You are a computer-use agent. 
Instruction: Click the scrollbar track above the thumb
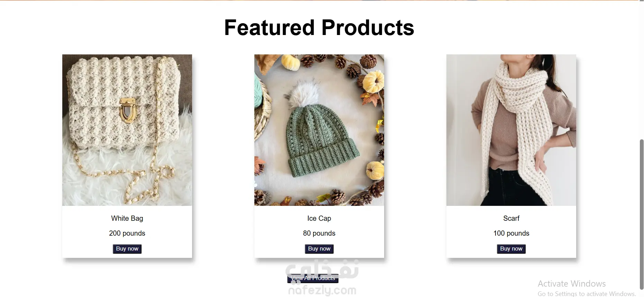coord(642,69)
